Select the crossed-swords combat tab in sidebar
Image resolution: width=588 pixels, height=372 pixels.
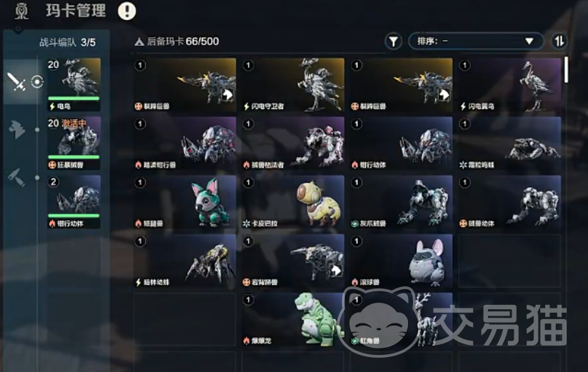(16, 81)
